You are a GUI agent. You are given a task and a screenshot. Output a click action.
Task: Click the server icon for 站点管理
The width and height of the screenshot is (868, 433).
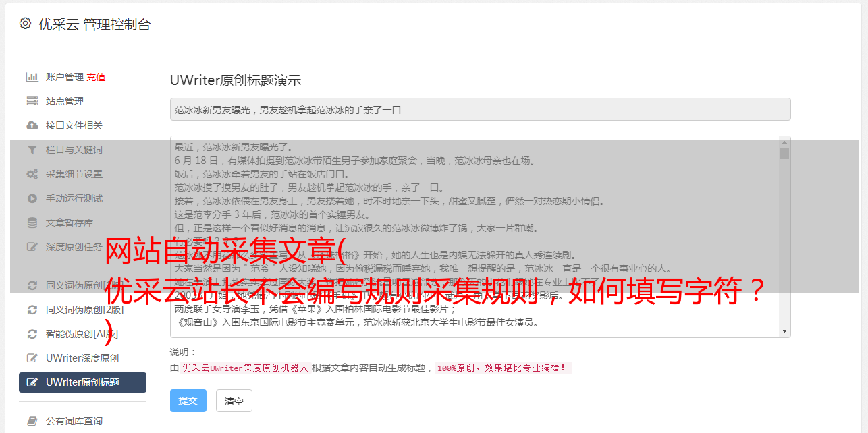coord(32,101)
